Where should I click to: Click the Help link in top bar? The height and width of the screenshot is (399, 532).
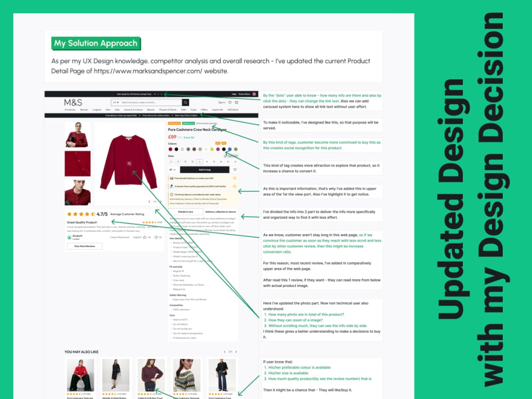tap(234, 94)
